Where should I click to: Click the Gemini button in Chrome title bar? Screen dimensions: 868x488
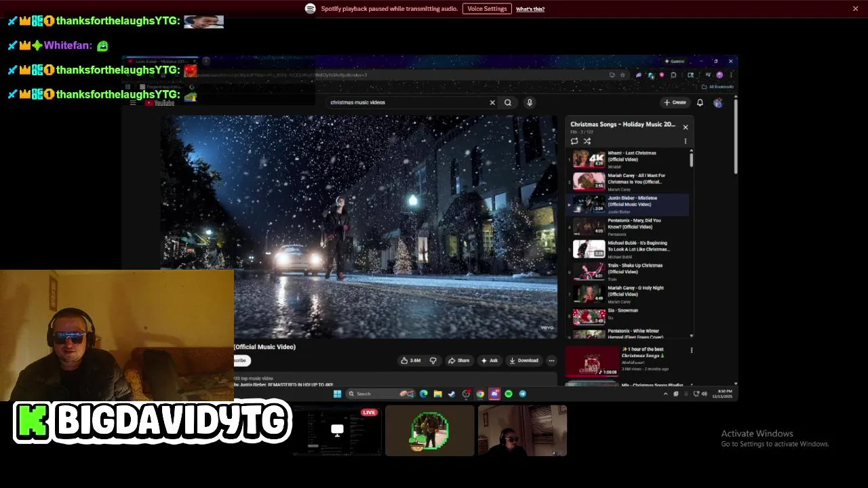click(675, 61)
